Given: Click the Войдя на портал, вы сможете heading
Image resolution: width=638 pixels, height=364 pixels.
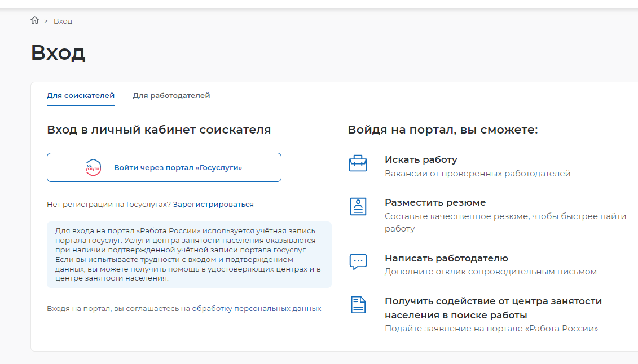Looking at the screenshot, I should 442,130.
